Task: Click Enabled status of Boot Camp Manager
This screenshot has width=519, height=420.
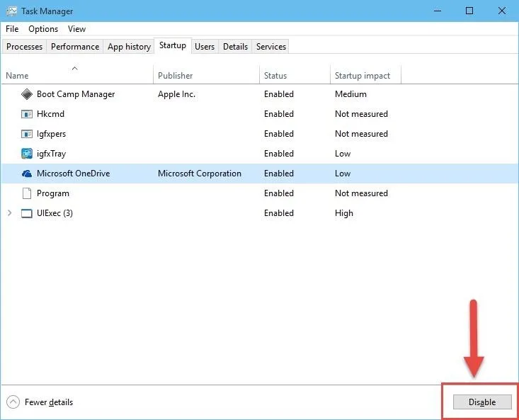Action: point(279,94)
